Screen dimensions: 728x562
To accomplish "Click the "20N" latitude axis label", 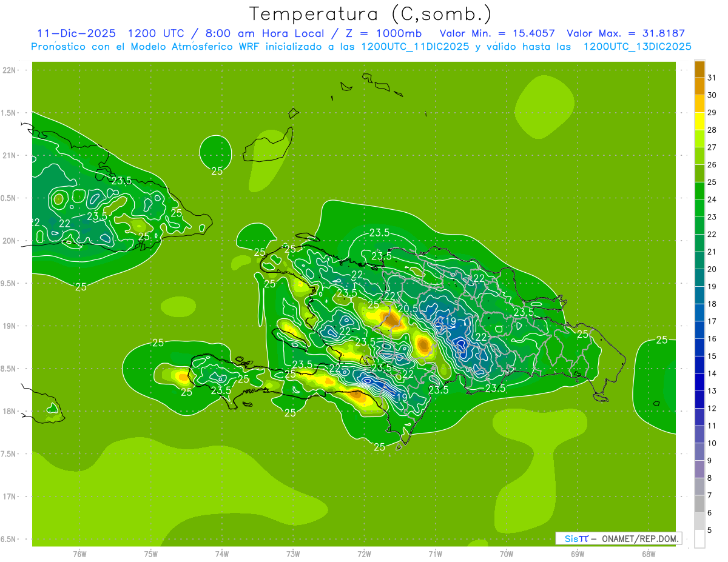I will coord(10,241).
